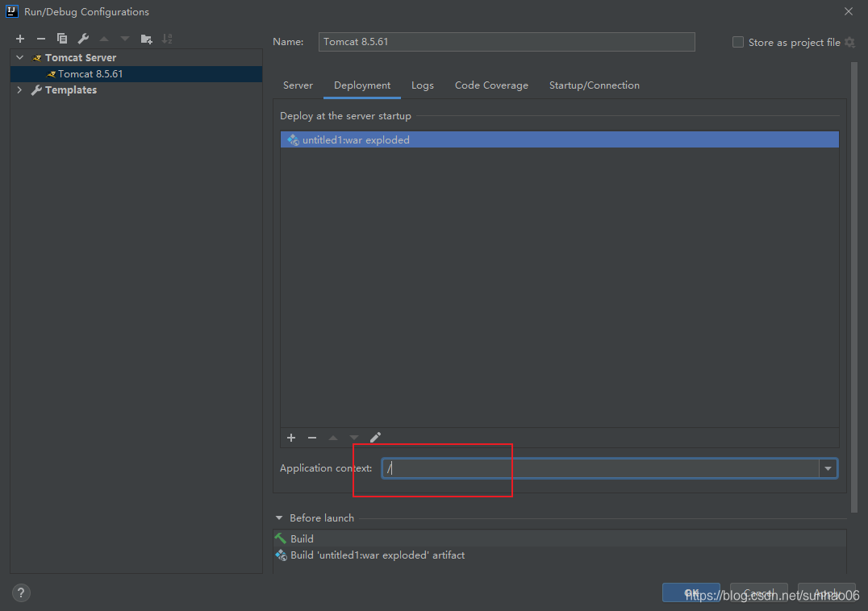Create a new folder for configurations

coord(146,39)
